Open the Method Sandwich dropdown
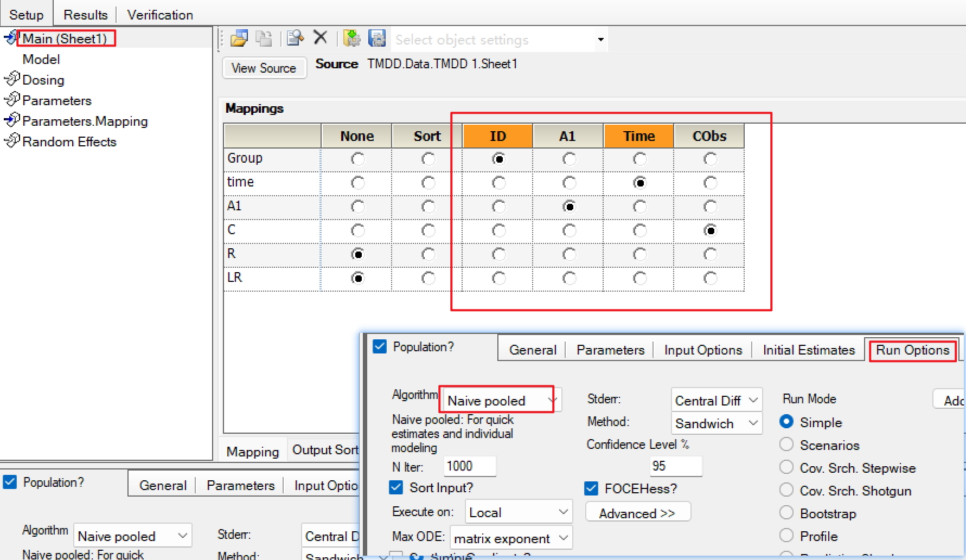The height and width of the screenshot is (560, 966). (x=716, y=423)
